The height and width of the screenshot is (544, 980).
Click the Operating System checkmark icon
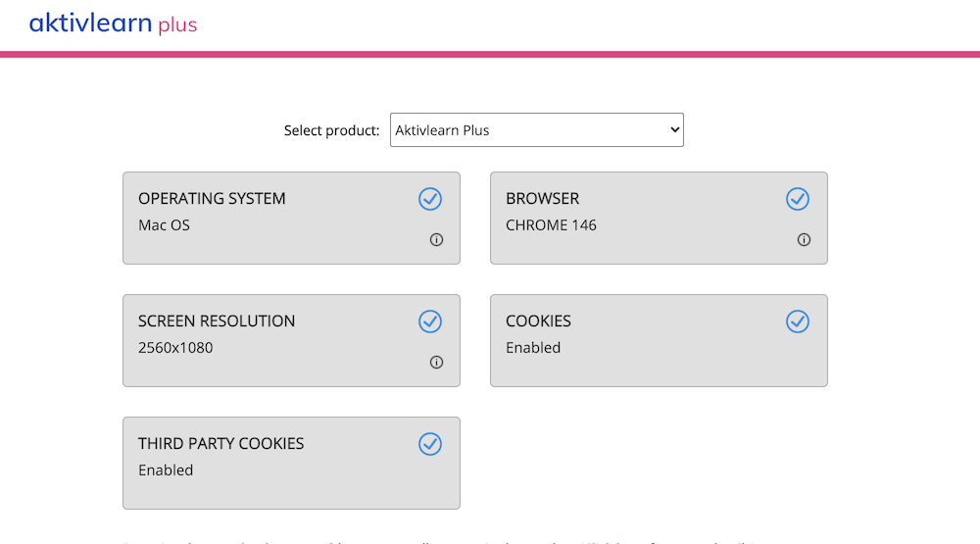430,199
